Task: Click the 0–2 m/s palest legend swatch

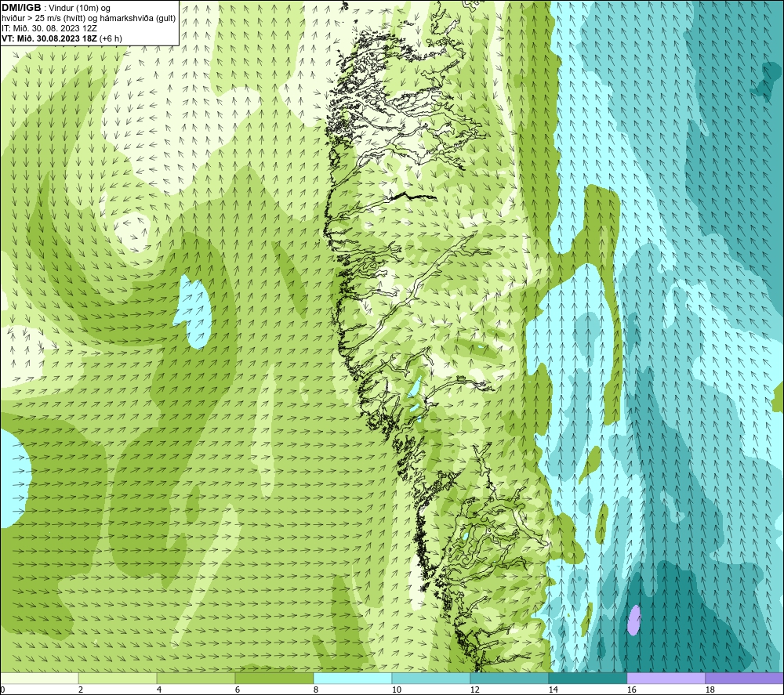Action: (39, 678)
